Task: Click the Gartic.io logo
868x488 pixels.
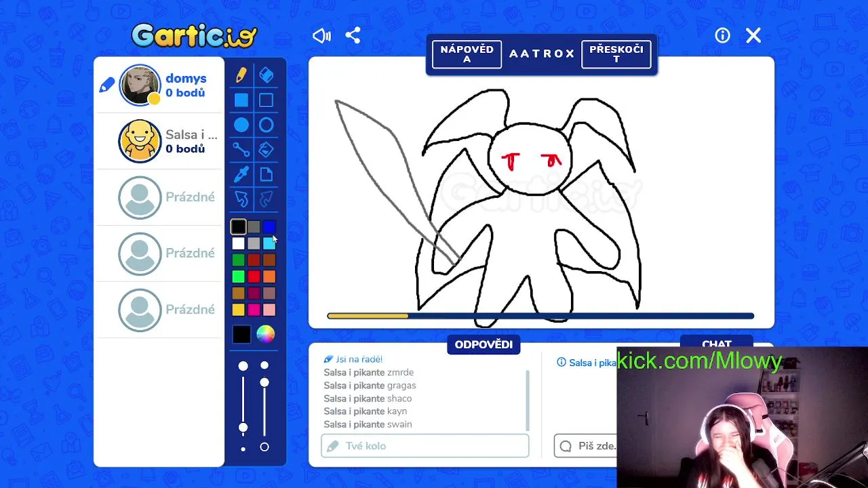Action: (x=195, y=36)
